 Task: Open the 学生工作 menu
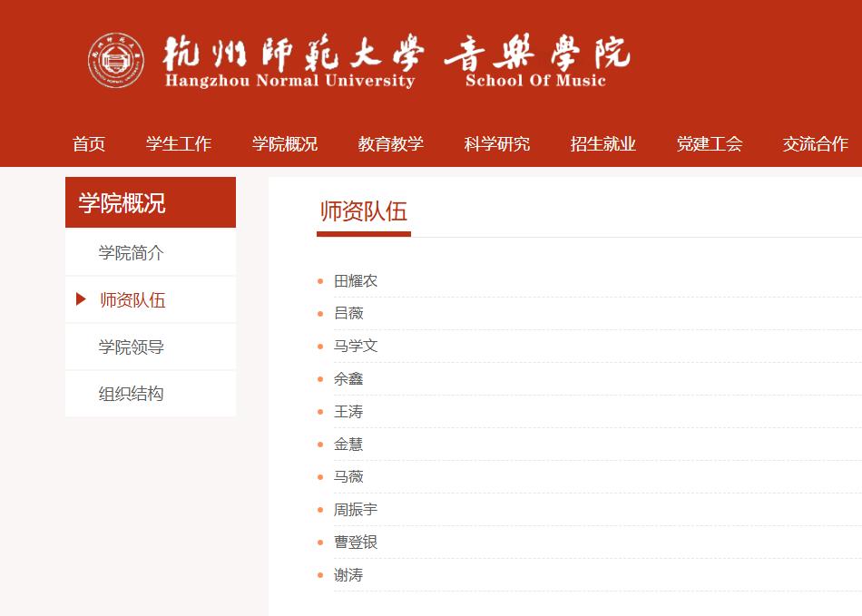tap(179, 144)
